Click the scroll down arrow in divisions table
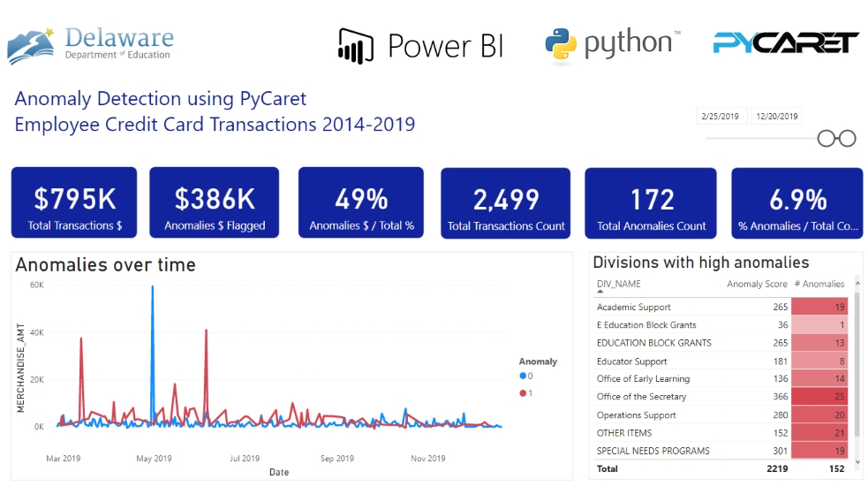 click(856, 461)
